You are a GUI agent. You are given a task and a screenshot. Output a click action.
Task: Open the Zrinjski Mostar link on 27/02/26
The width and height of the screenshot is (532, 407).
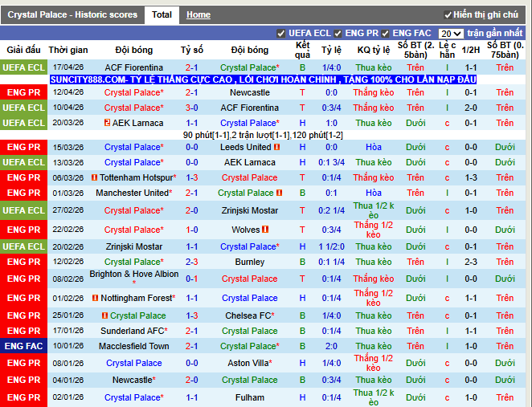[x=249, y=210]
